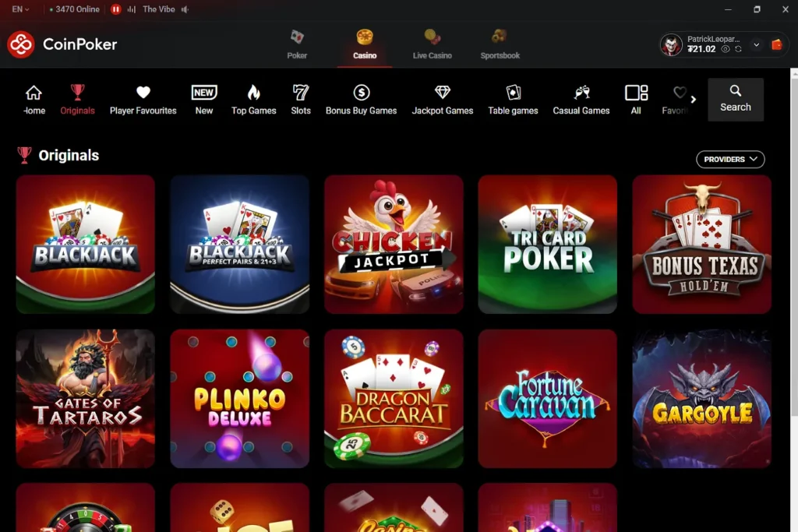Image resolution: width=798 pixels, height=532 pixels.
Task: Click the Search button
Action: pyautogui.click(x=735, y=100)
